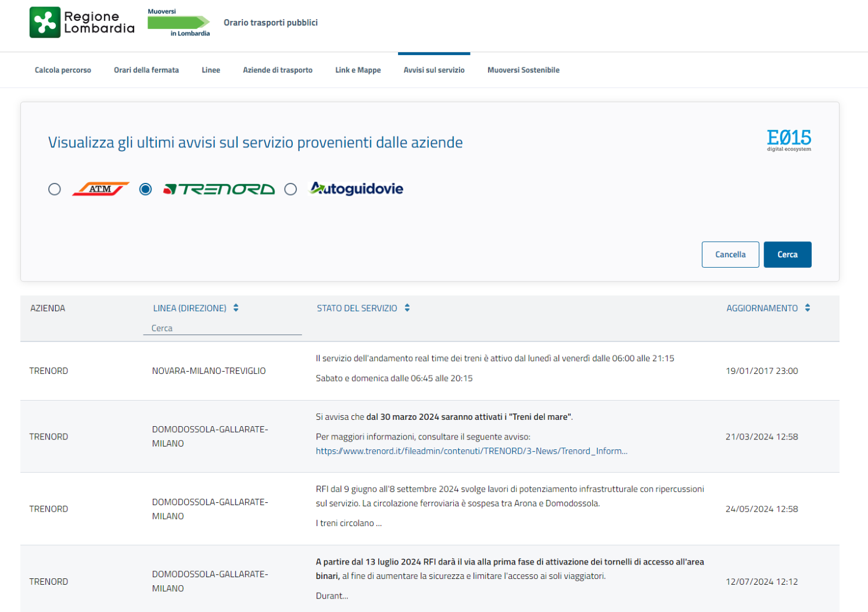Click the Regione Lombardia logo

[82, 23]
